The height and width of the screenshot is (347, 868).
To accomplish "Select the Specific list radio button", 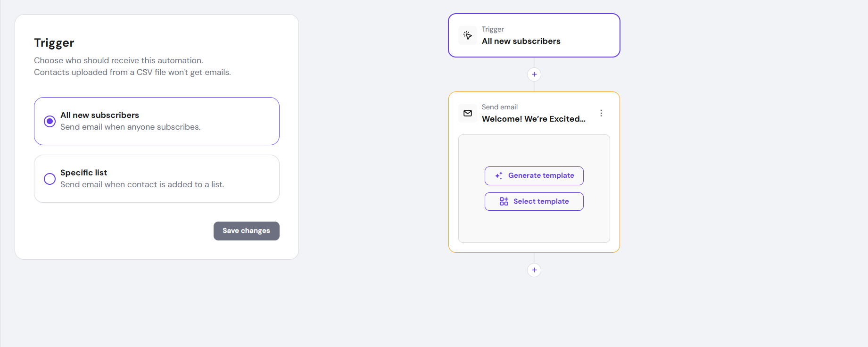I will tap(50, 179).
